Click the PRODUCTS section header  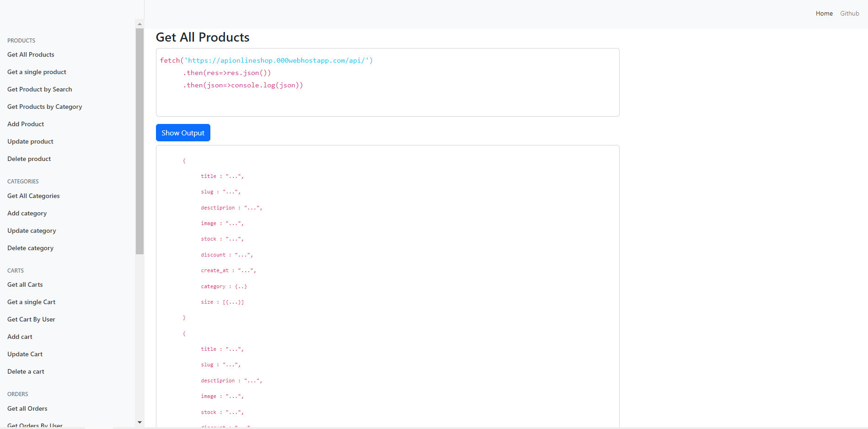(x=21, y=41)
